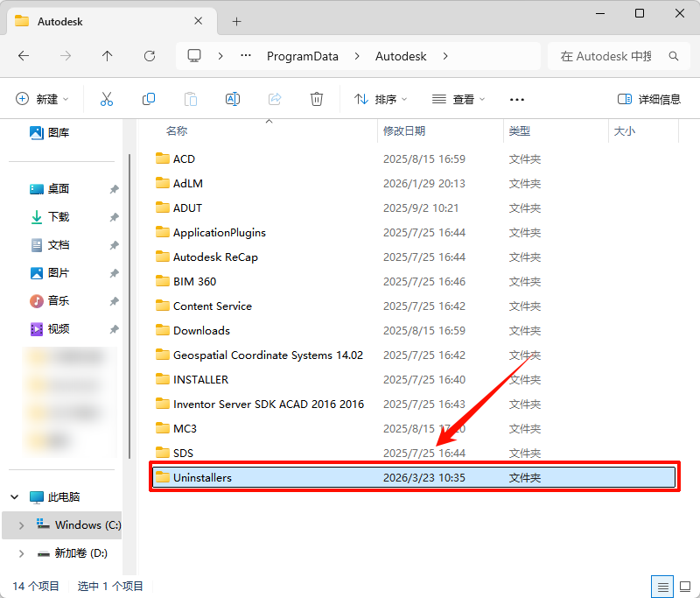Click ProgramData in the address path
This screenshot has width=700, height=598.
pyautogui.click(x=302, y=56)
